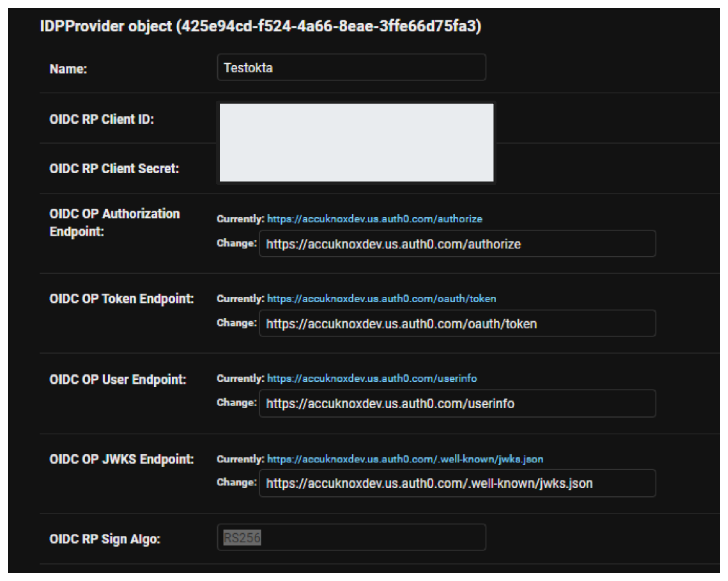
Task: Click the "OIDC RP Client ID:" label
Action: (102, 119)
